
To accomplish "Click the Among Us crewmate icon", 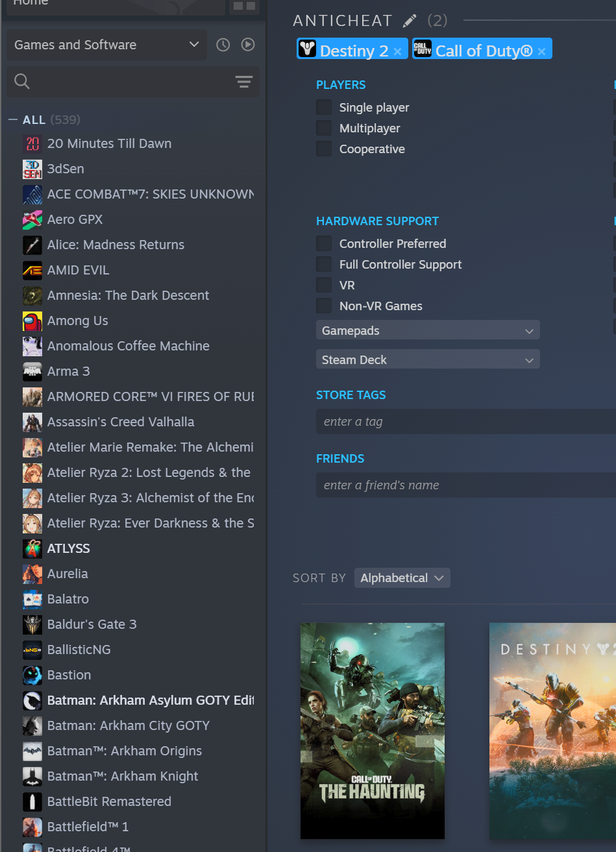I will click(x=32, y=321).
